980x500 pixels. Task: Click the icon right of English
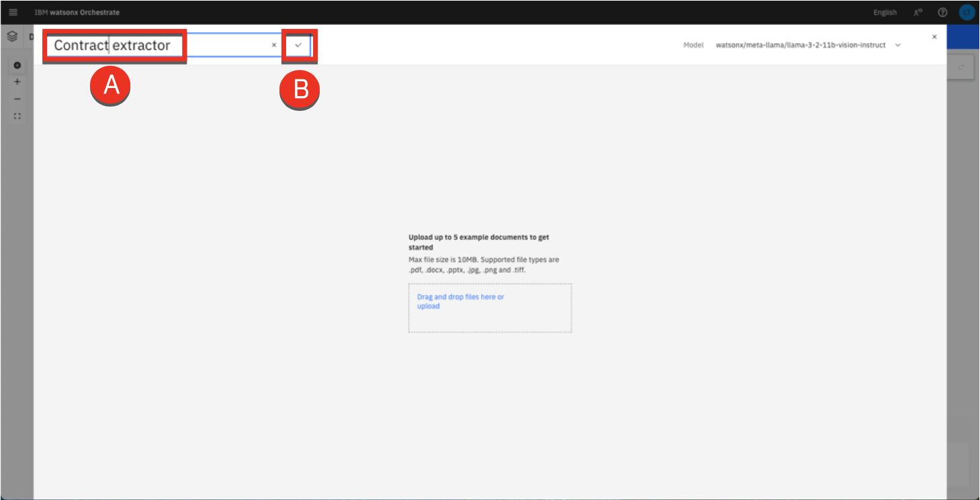pos(918,12)
